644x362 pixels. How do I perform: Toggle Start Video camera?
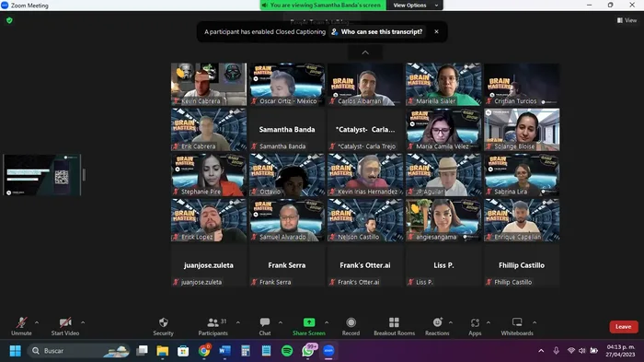[x=65, y=327]
